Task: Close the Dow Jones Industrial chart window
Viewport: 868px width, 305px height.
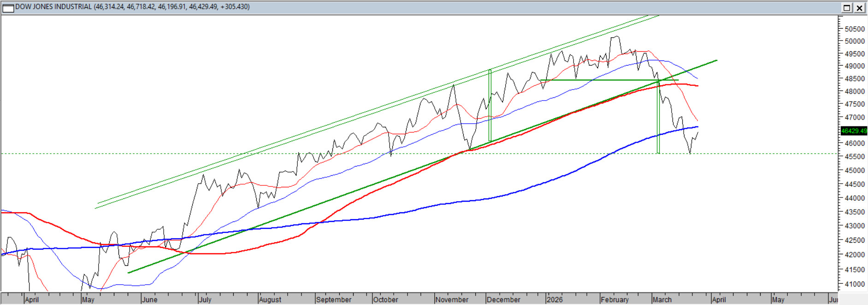Action: click(860, 8)
